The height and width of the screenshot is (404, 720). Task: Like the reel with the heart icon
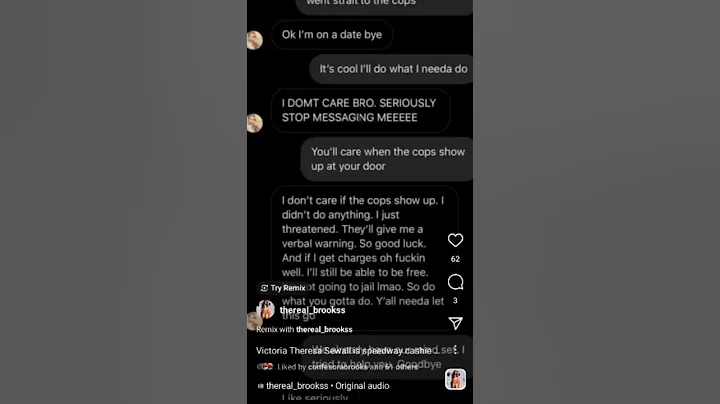[x=455, y=240]
